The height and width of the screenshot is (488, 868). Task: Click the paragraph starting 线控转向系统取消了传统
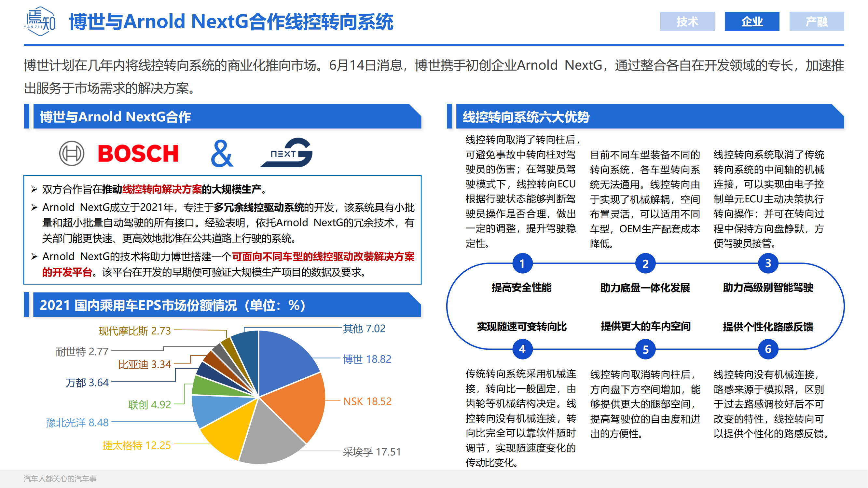tap(769, 199)
